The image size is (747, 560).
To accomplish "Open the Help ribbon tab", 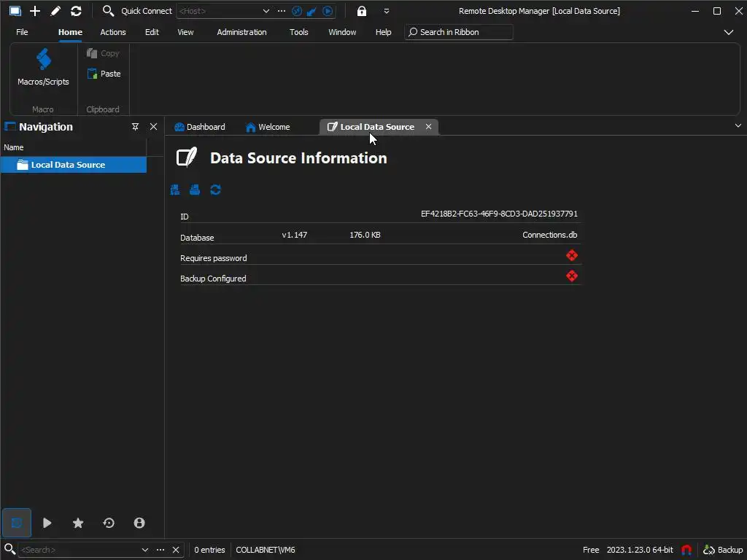I will (383, 32).
